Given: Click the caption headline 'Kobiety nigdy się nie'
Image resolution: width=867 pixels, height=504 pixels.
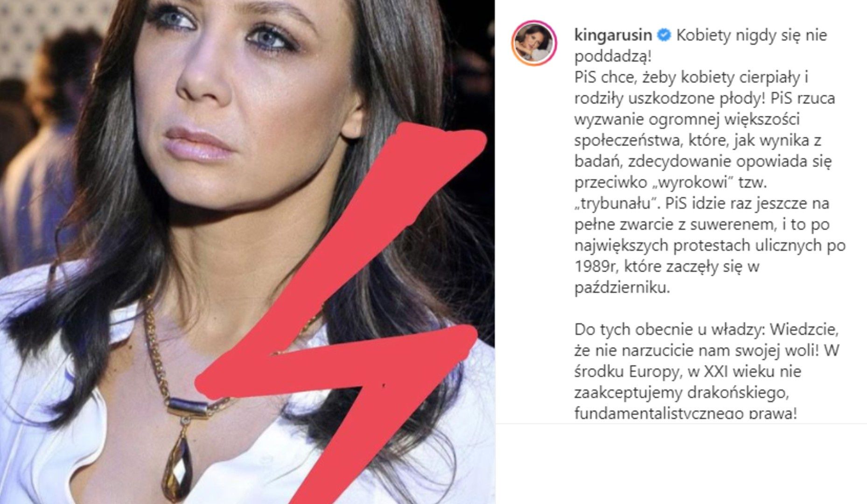Looking at the screenshot, I should pyautogui.click(x=751, y=35).
